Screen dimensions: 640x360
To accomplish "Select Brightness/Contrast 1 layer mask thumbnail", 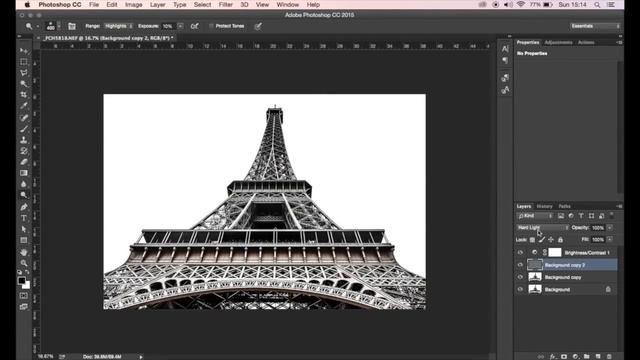I will [x=555, y=253].
